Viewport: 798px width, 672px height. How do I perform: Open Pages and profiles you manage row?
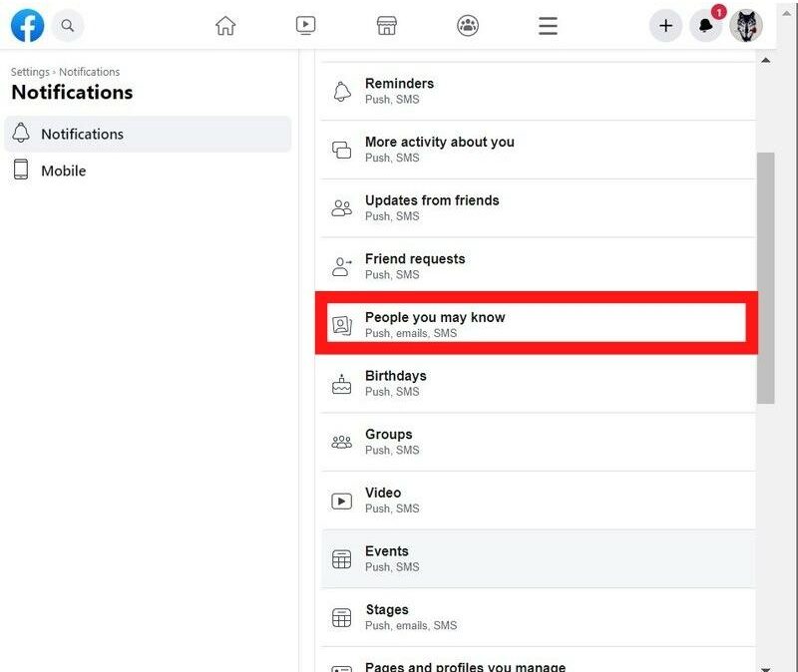coord(538,660)
